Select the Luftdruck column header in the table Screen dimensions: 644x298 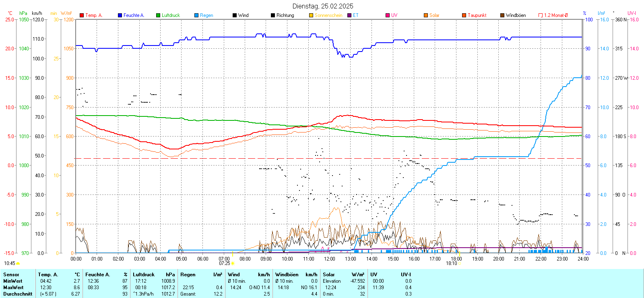click(144, 275)
